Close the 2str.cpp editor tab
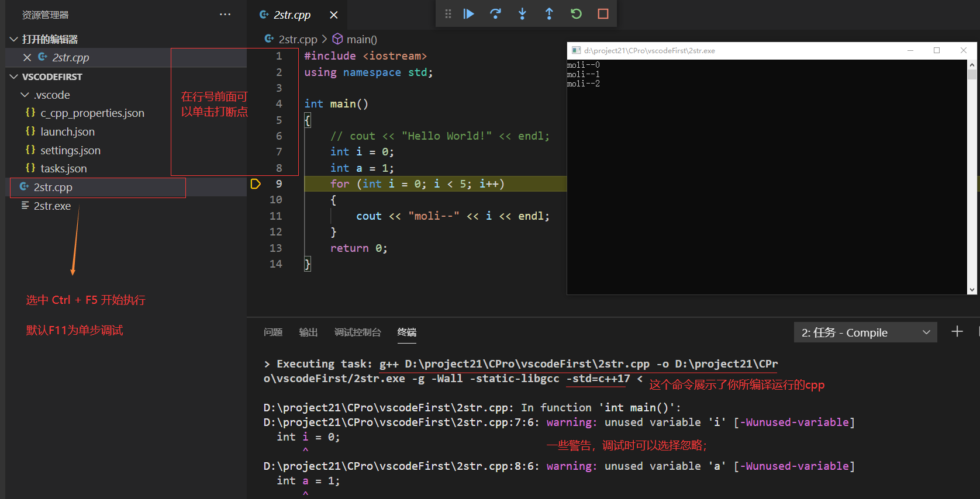980x499 pixels. [x=334, y=15]
